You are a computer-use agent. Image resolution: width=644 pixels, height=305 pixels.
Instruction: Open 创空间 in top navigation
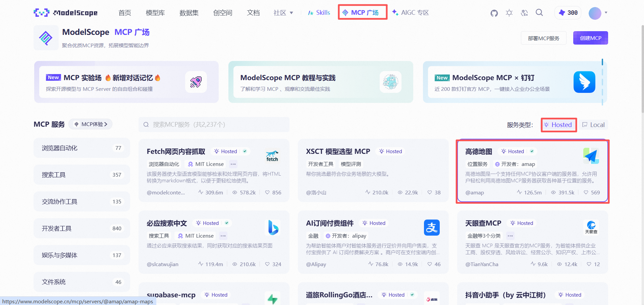coord(223,13)
